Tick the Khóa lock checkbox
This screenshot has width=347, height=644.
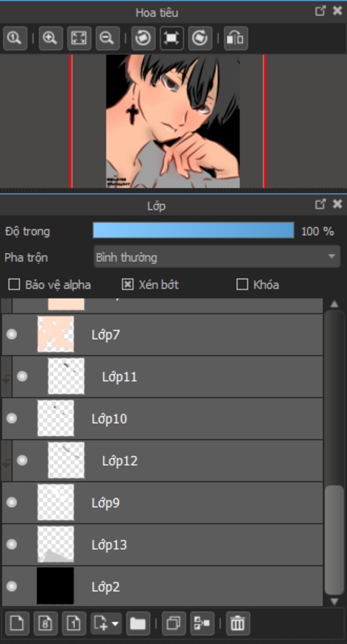242,284
